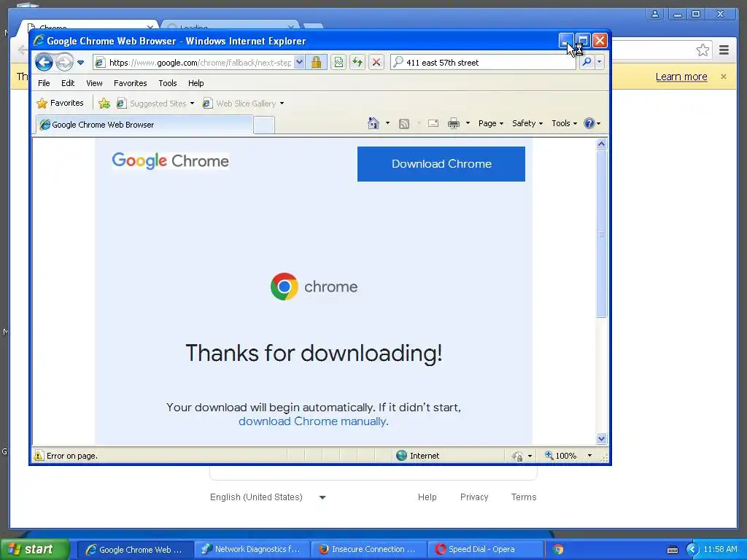Click the vertical scrollbar thumb
The width and height of the screenshot is (747, 560).
click(601, 234)
